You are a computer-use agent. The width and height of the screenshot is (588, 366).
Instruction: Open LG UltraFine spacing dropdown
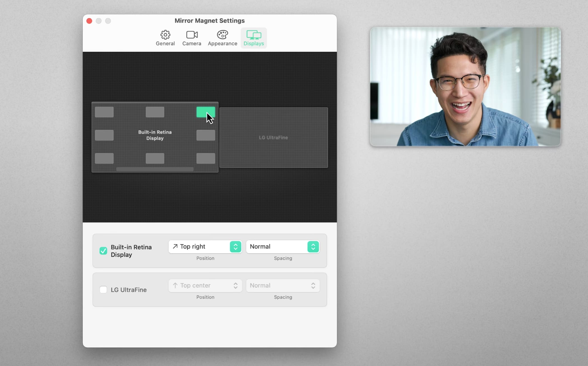pyautogui.click(x=283, y=286)
